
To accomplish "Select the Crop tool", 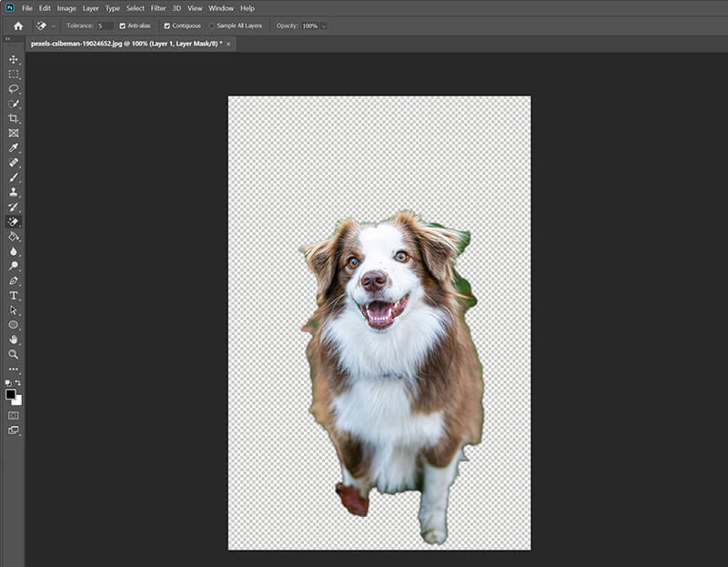I will point(13,118).
